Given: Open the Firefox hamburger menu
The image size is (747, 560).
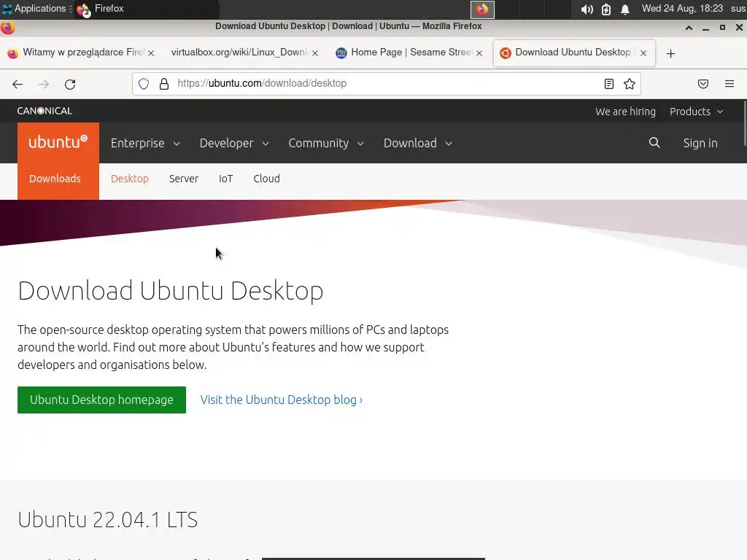Looking at the screenshot, I should tap(729, 84).
